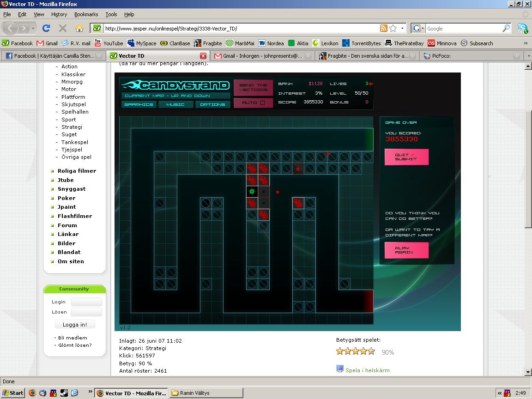This screenshot has width=532, height=399.
Task: Open the ThePirateBay bookmark
Action: coord(405,43)
